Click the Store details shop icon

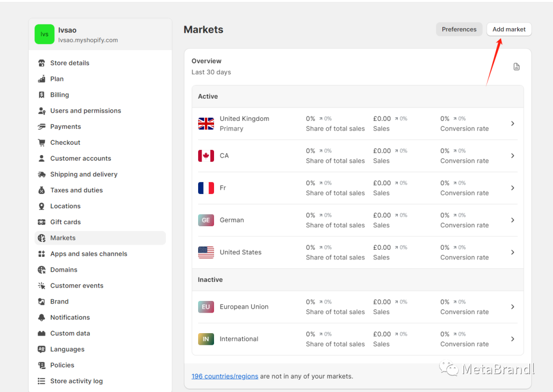click(41, 63)
